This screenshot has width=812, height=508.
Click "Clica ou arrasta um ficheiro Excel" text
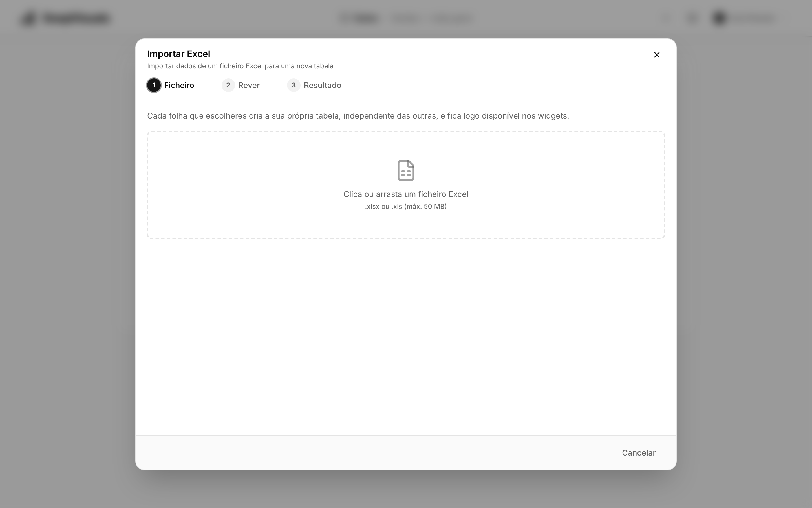tap(406, 194)
